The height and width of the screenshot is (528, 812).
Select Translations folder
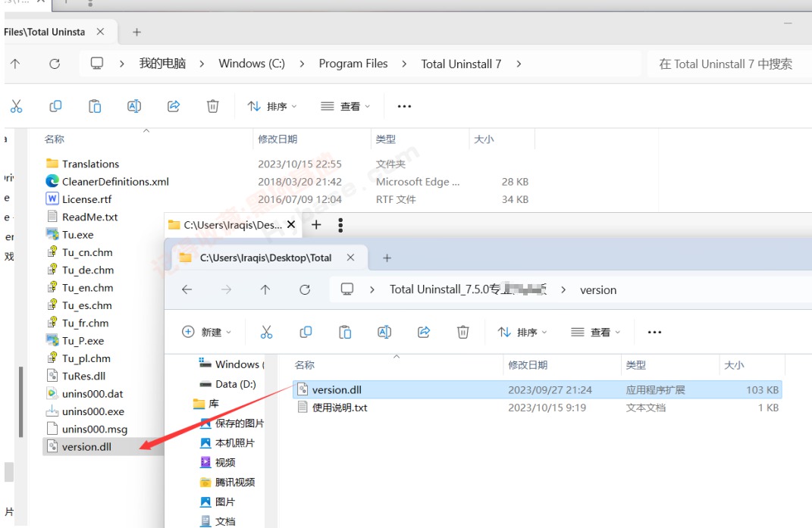[91, 164]
